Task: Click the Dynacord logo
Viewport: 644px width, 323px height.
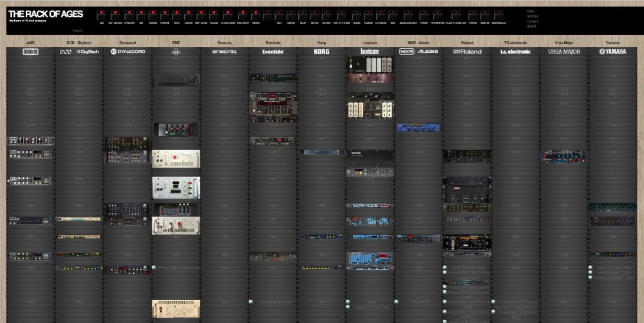Action: point(128,52)
